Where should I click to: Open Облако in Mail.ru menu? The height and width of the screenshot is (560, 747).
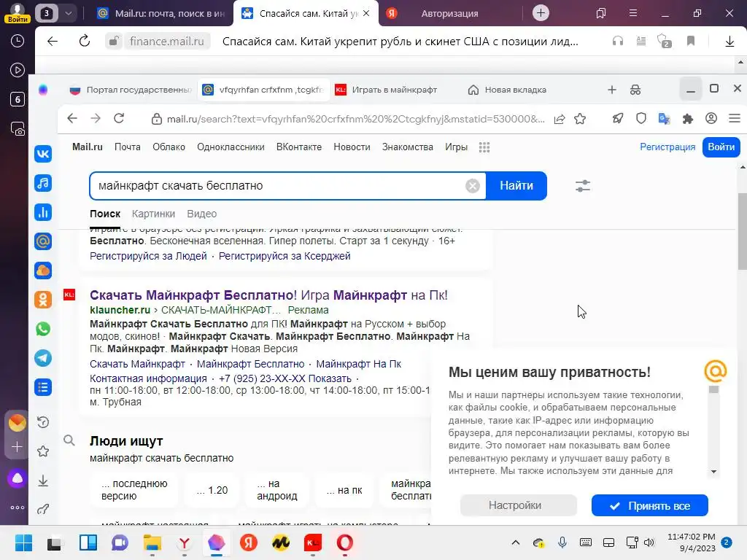169,147
